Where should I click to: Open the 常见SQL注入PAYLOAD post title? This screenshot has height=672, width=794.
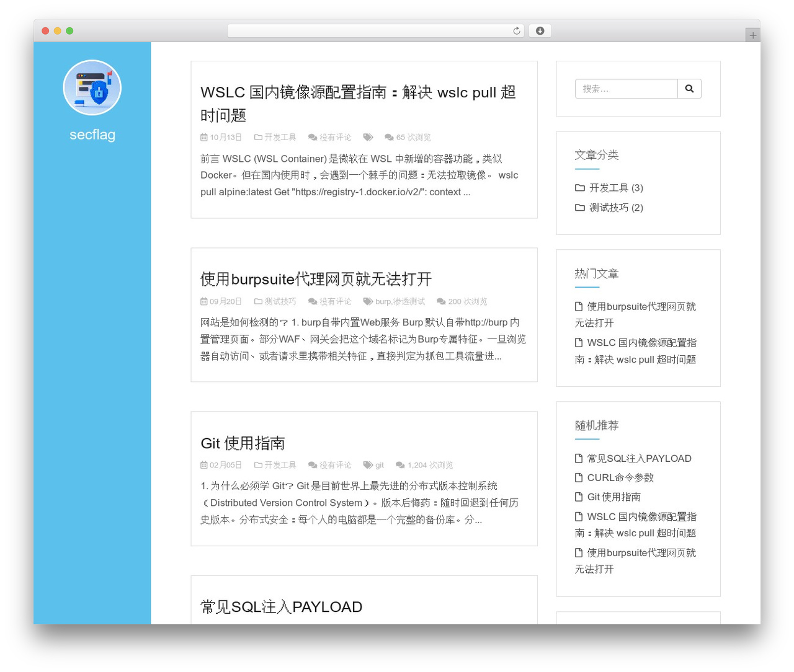point(281,607)
